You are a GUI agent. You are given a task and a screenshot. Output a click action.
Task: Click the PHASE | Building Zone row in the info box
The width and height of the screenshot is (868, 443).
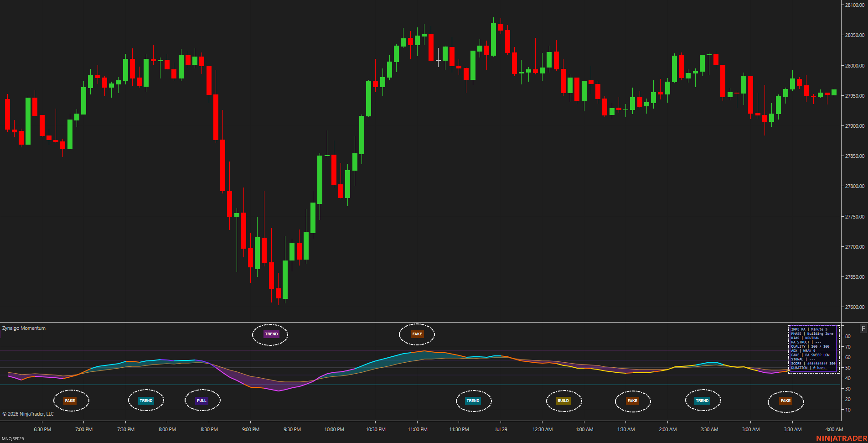pyautogui.click(x=812, y=334)
